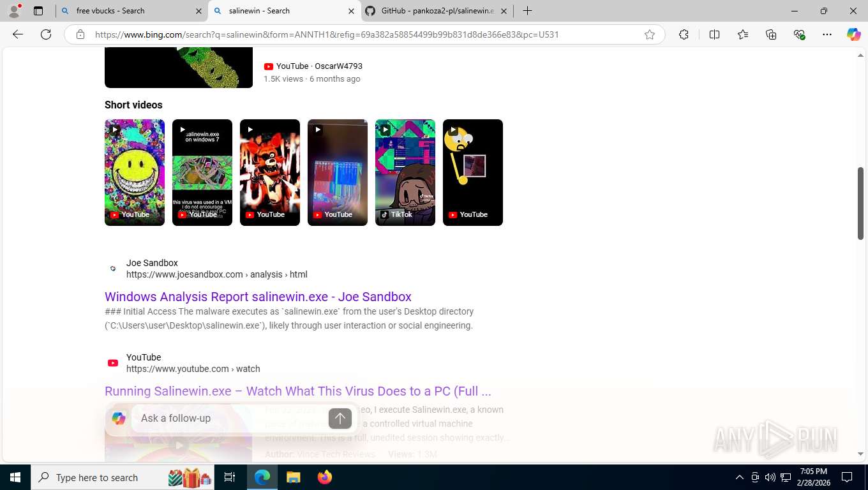This screenshot has width=868, height=490.
Task: Select the 'salinewin - Search' tab
Action: (x=284, y=11)
